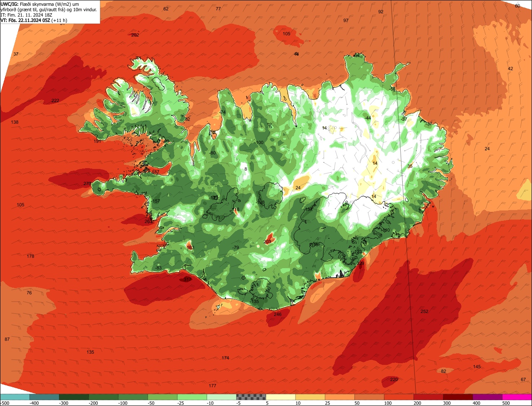
Task: Click the red swatch between 100 and 200
Action: [x=399, y=396]
